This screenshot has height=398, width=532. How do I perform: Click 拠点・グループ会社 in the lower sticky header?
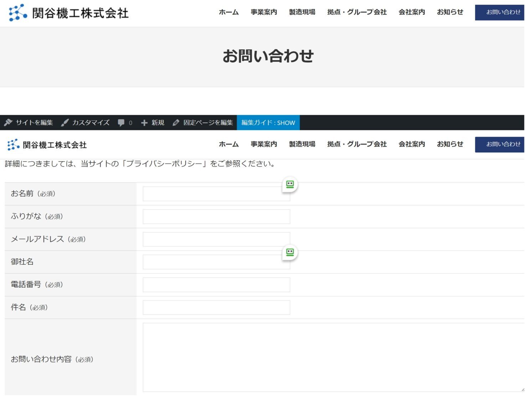pyautogui.click(x=357, y=144)
